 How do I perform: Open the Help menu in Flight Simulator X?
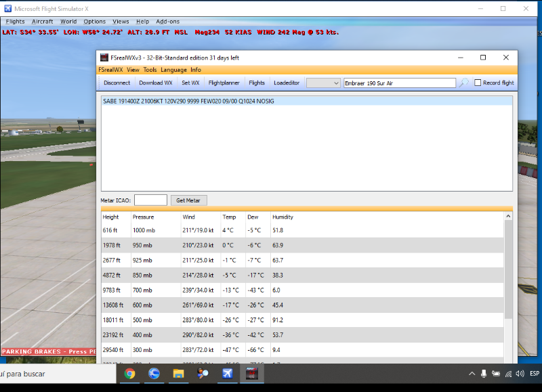(x=142, y=22)
